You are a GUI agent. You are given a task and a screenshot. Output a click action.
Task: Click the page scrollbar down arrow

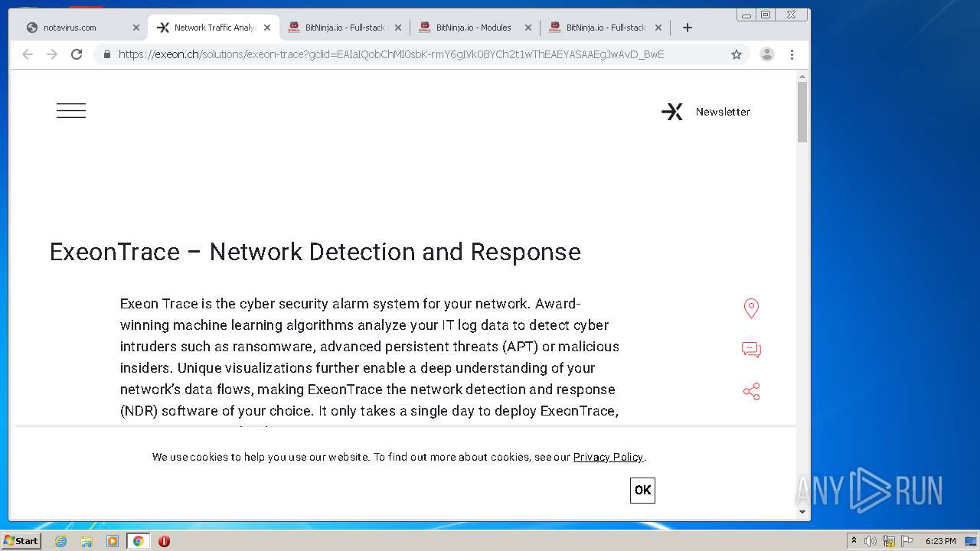click(802, 512)
